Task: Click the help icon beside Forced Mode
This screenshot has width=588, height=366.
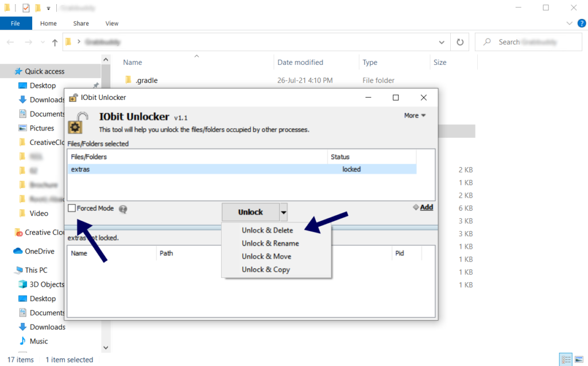Action: pyautogui.click(x=123, y=209)
